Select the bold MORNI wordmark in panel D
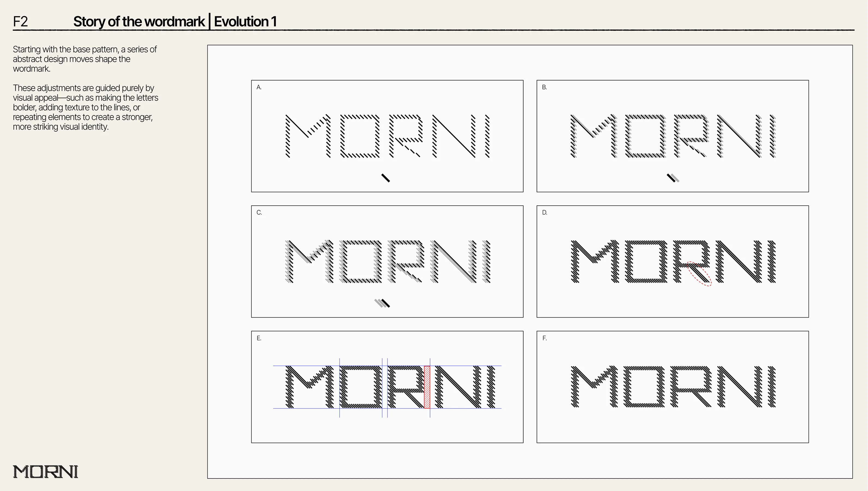Viewport: 868px width, 491px height. pyautogui.click(x=673, y=261)
